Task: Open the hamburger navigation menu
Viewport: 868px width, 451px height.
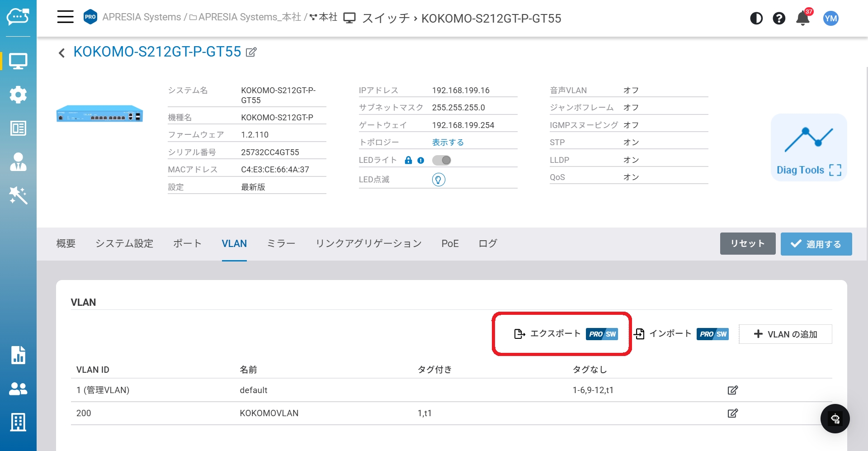Action: 65,17
